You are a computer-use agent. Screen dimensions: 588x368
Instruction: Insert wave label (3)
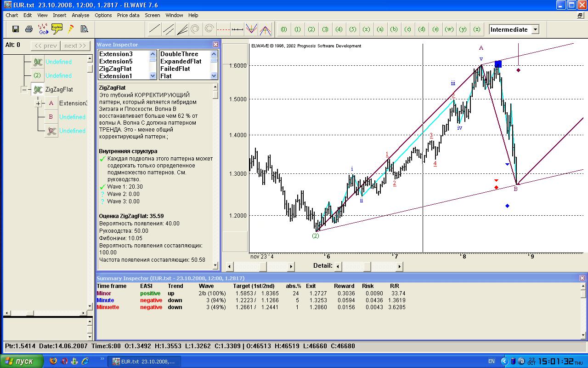coord(325,29)
